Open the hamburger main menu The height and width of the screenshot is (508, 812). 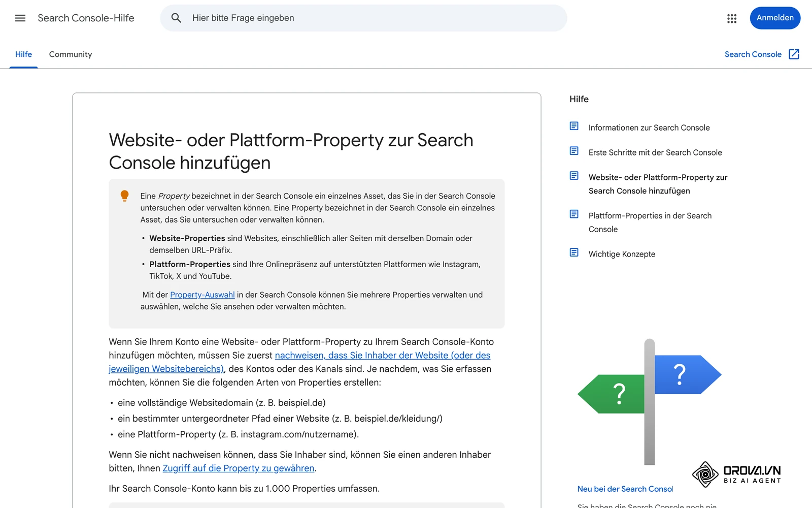pyautogui.click(x=20, y=18)
